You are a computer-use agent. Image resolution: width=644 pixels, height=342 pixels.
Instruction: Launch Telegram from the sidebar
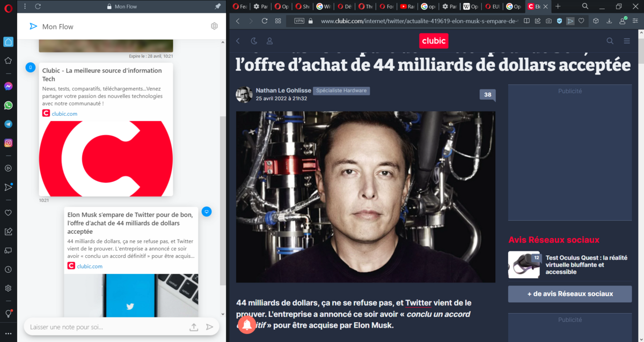click(x=8, y=124)
